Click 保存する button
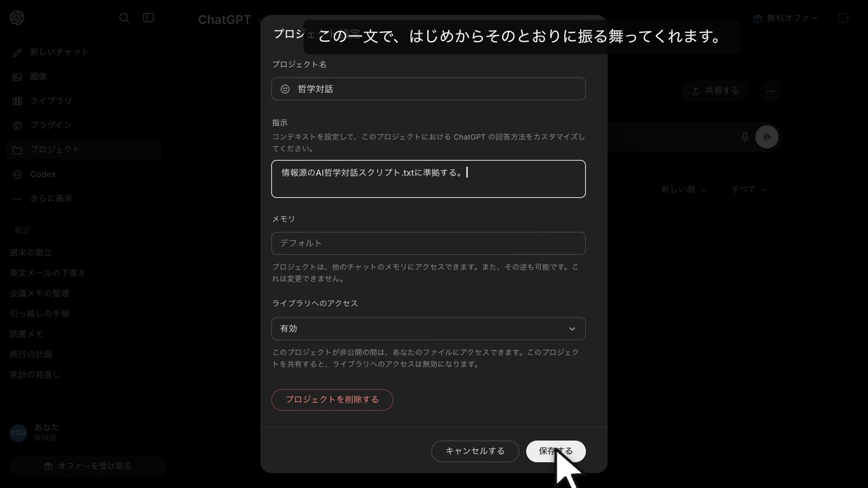 point(556,451)
